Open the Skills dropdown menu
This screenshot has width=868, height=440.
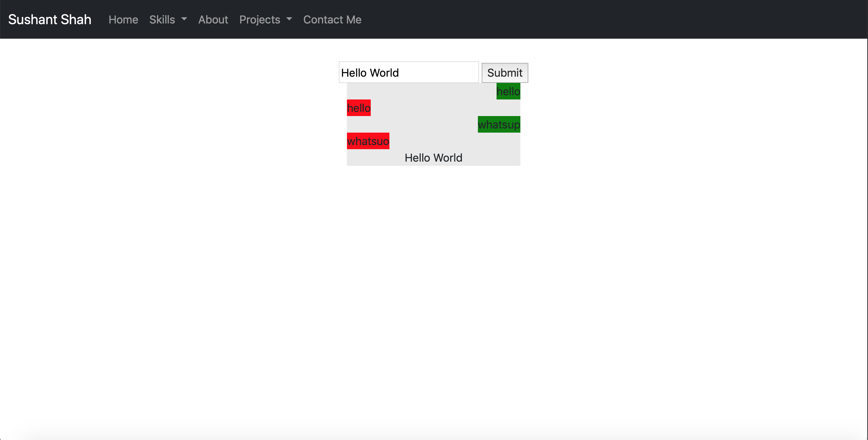162,20
